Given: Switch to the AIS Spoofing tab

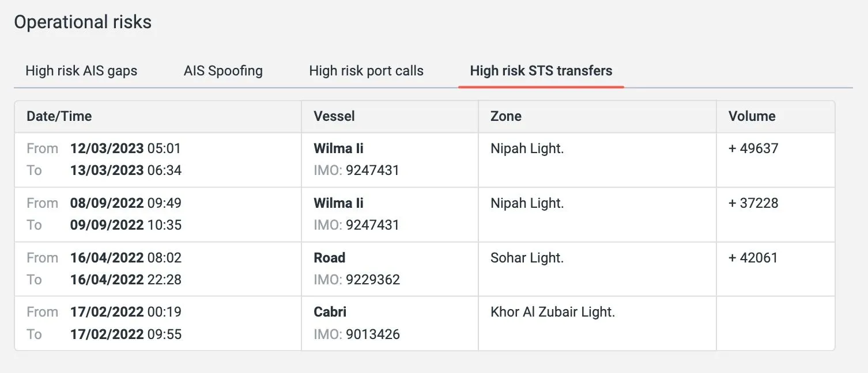Looking at the screenshot, I should (223, 71).
